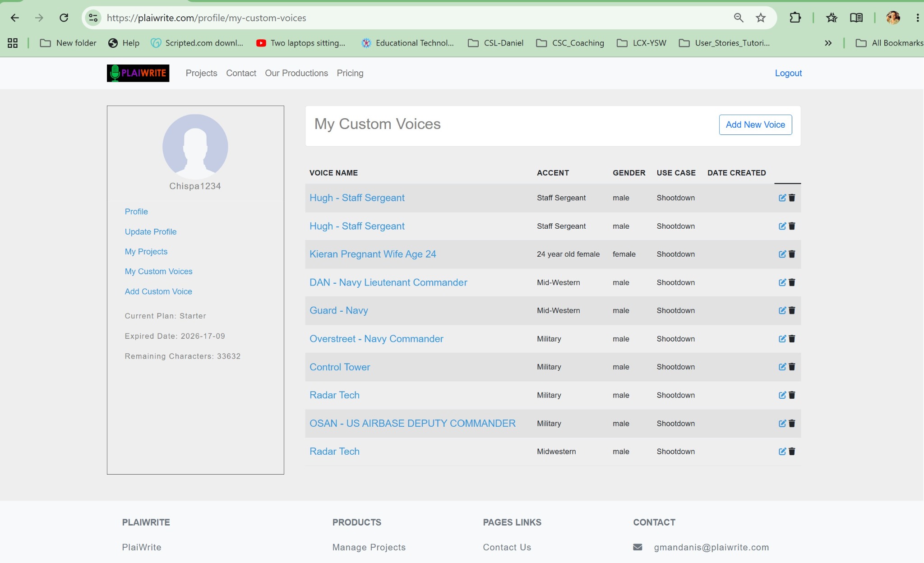Viewport: 924px width, 563px height.
Task: Open the Kieran Pregnant Wife Age 24 link
Action: (x=373, y=254)
